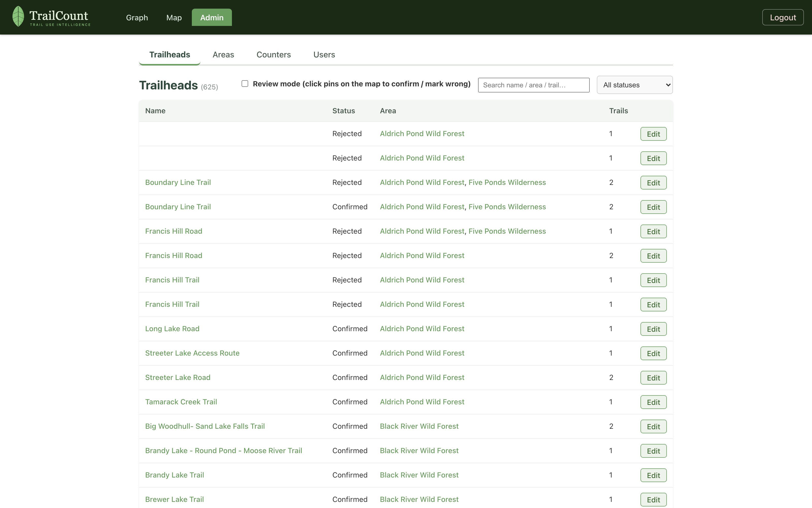Edit Brandy Lake - Round Pond - Moose River row
This screenshot has height=508, width=812.
653,451
